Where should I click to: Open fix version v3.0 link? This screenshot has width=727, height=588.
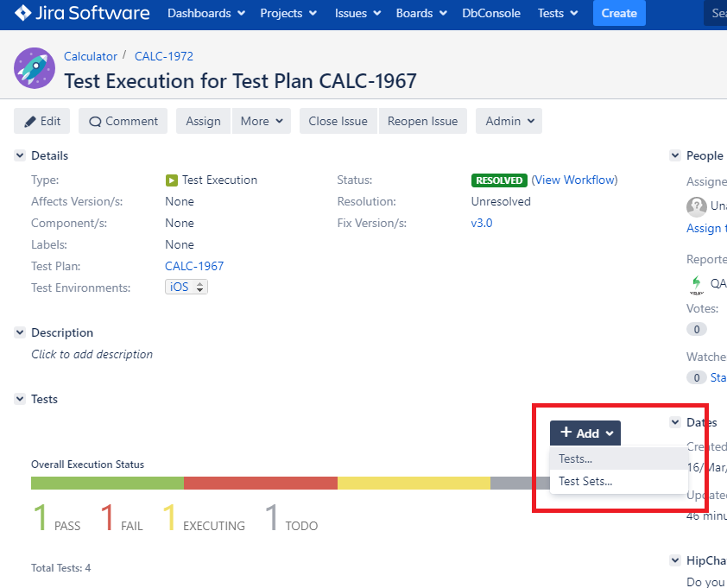click(x=482, y=223)
